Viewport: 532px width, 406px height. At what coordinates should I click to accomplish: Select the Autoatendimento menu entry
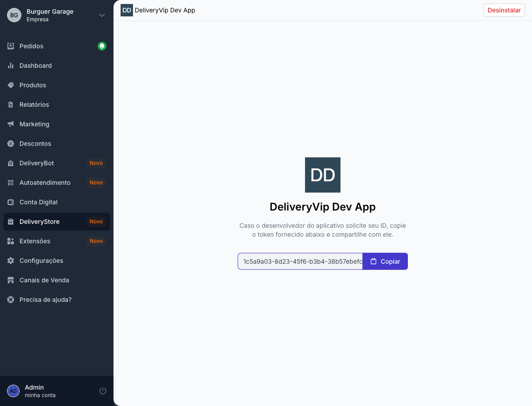[x=57, y=183]
